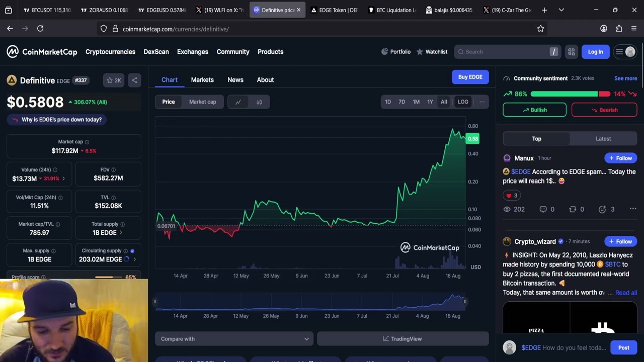
Task: Click the $EDGE post input field
Action: pos(563,348)
